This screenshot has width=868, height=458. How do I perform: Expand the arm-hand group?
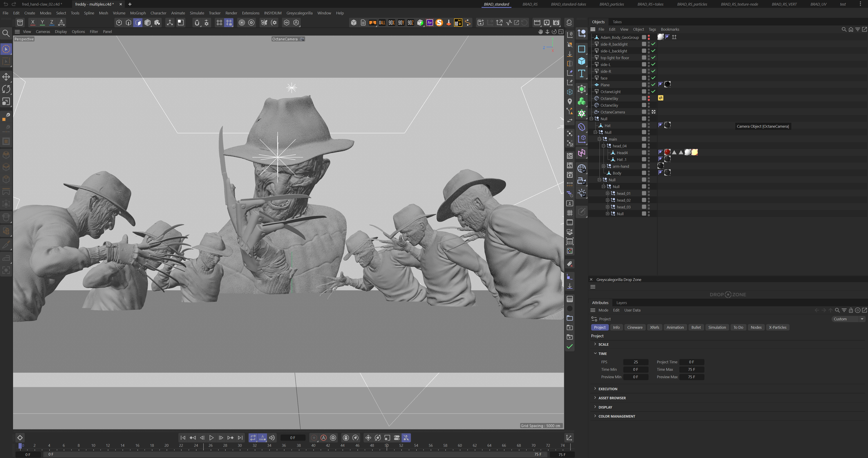coord(603,166)
